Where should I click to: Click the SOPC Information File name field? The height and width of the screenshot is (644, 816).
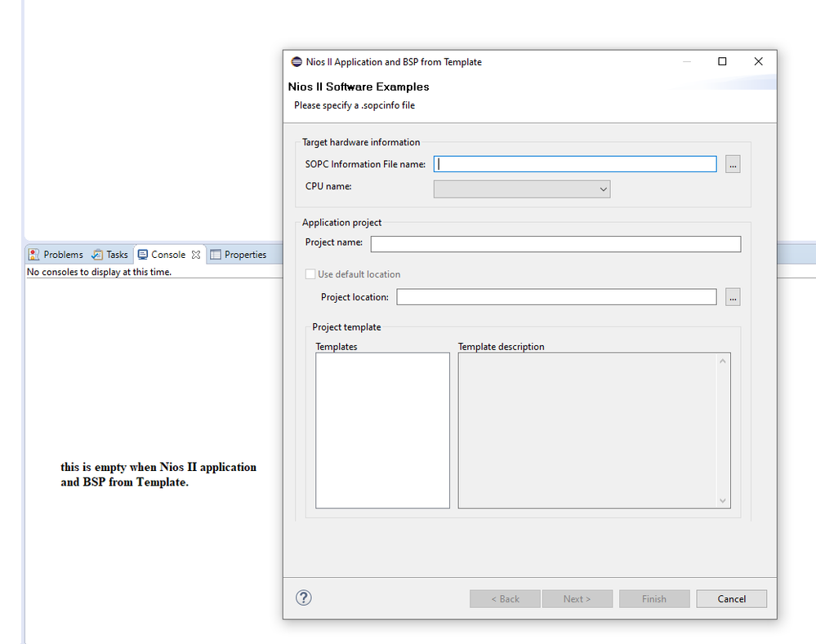(575, 164)
